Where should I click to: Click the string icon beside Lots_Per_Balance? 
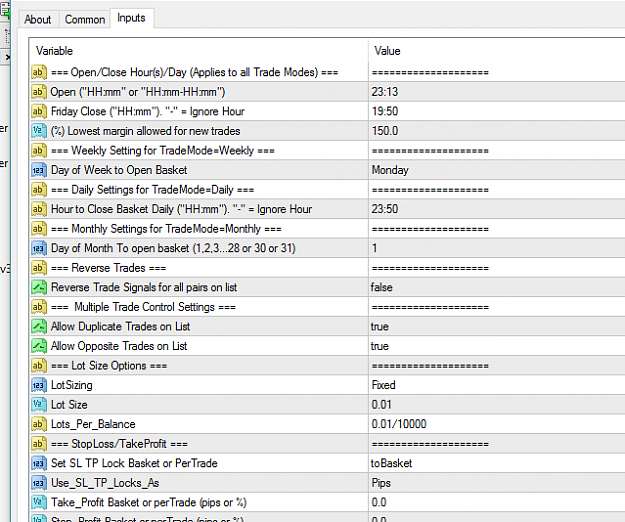pyautogui.click(x=39, y=424)
